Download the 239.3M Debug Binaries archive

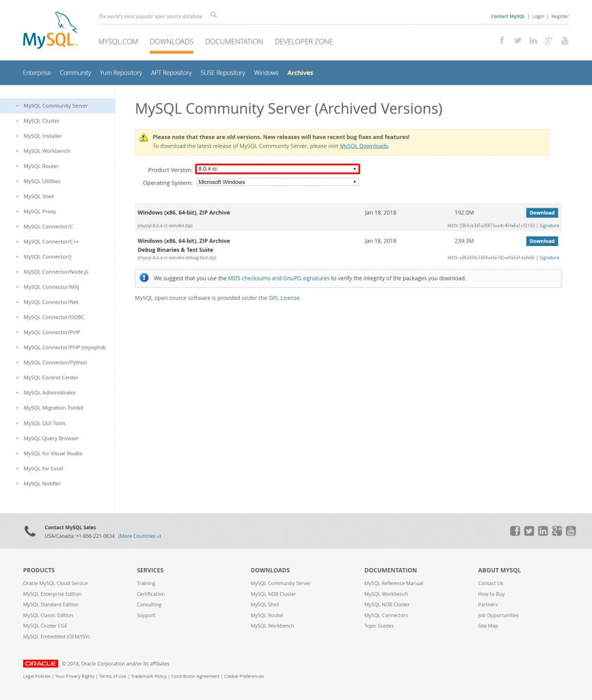pos(542,241)
